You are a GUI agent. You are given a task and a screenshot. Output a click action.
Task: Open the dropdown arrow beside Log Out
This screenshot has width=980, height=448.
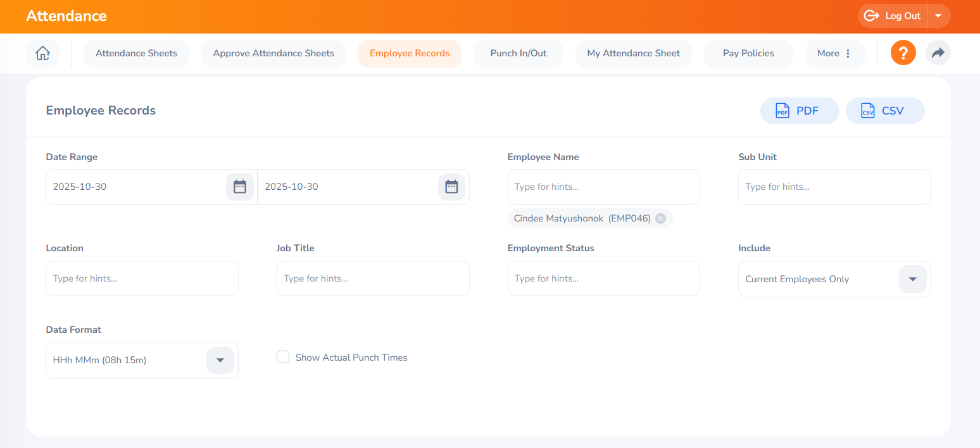pos(938,16)
